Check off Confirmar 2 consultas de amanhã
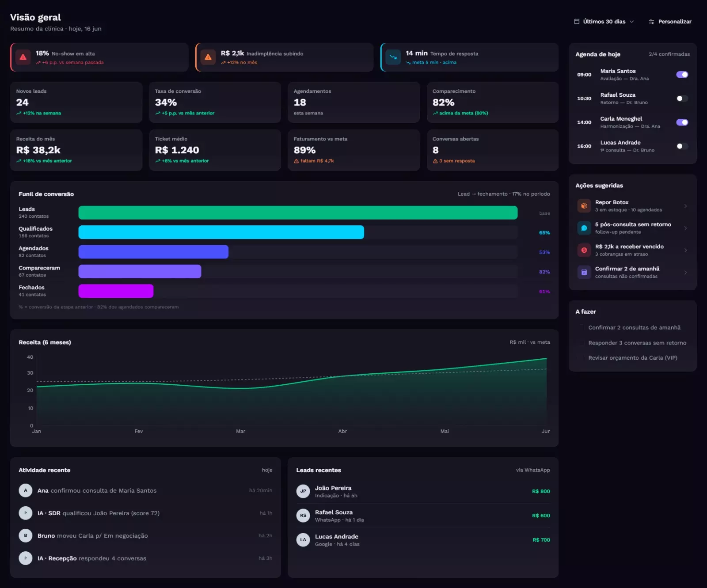 (x=581, y=328)
